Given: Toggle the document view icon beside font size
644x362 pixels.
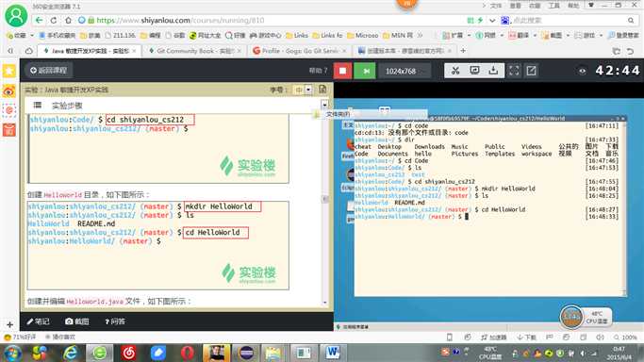Looking at the screenshot, I should [322, 89].
